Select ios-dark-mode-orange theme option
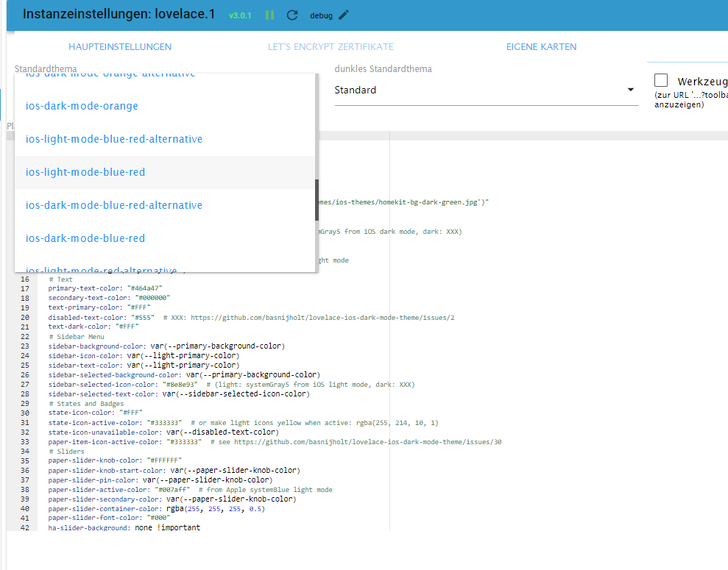This screenshot has height=570, width=728. (x=82, y=106)
